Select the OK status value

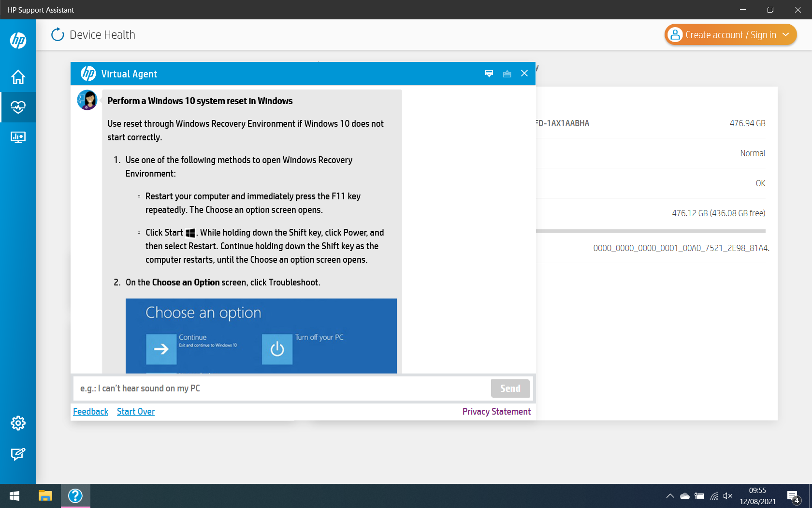click(760, 183)
